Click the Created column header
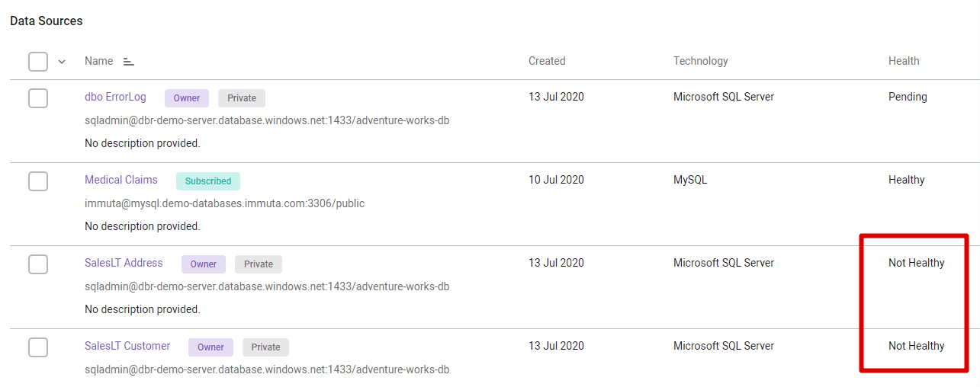980x387 pixels. tap(547, 61)
